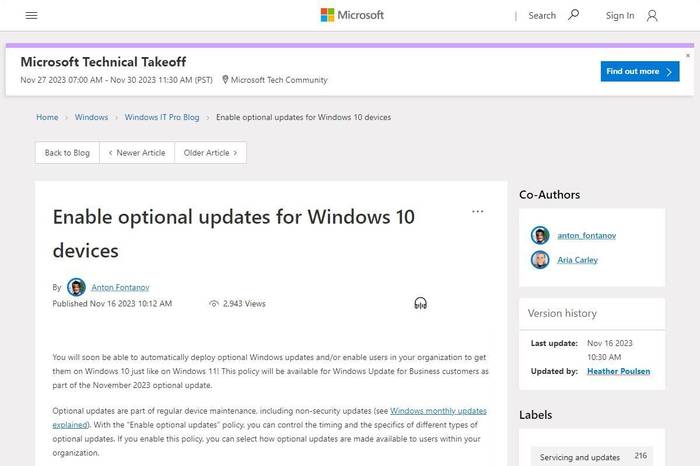Image resolution: width=700 pixels, height=466 pixels.
Task: Open the Anton Fontanov author link
Action: [x=120, y=287]
